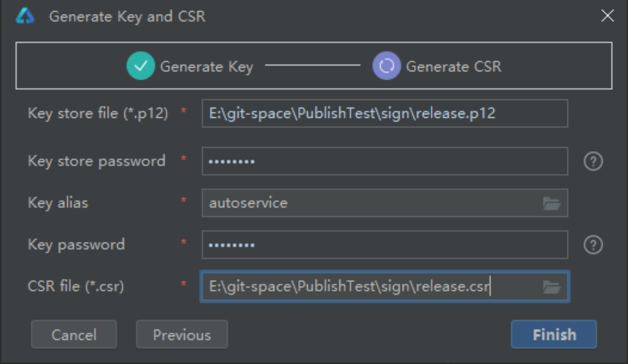628x364 pixels.
Task: Open help for Key store password
Action: [x=593, y=161]
